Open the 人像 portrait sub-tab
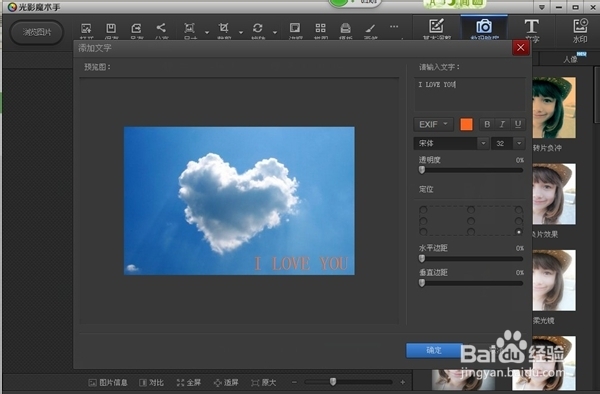The height and width of the screenshot is (394, 600). click(x=570, y=59)
